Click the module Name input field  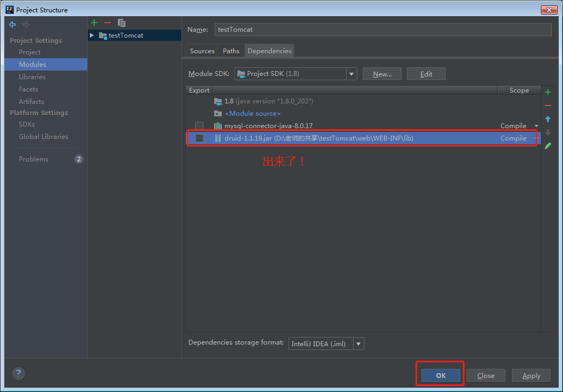383,30
